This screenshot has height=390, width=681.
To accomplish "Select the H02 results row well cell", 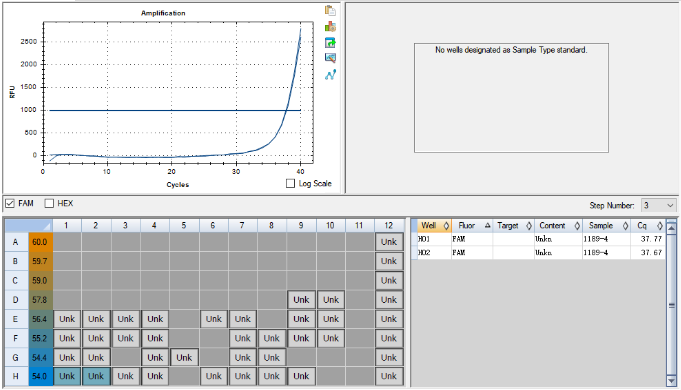I will click(434, 252).
